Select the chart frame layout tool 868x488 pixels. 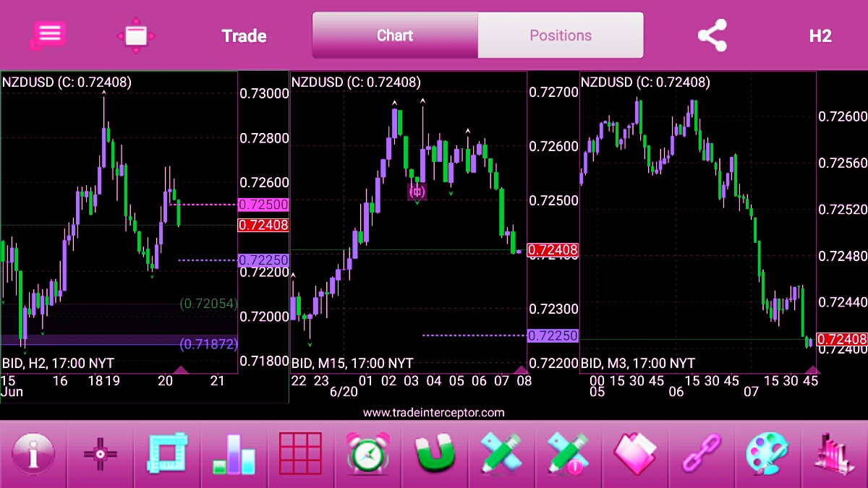(x=167, y=455)
